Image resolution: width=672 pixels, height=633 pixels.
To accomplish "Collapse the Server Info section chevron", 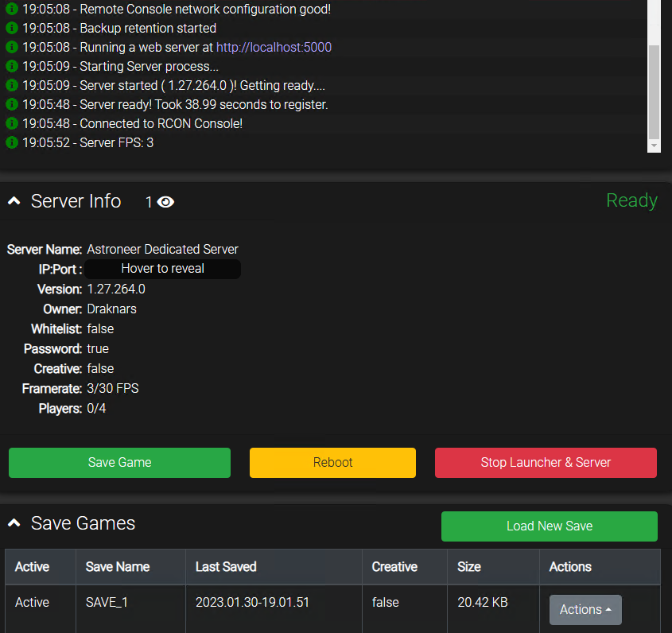I will coord(14,201).
